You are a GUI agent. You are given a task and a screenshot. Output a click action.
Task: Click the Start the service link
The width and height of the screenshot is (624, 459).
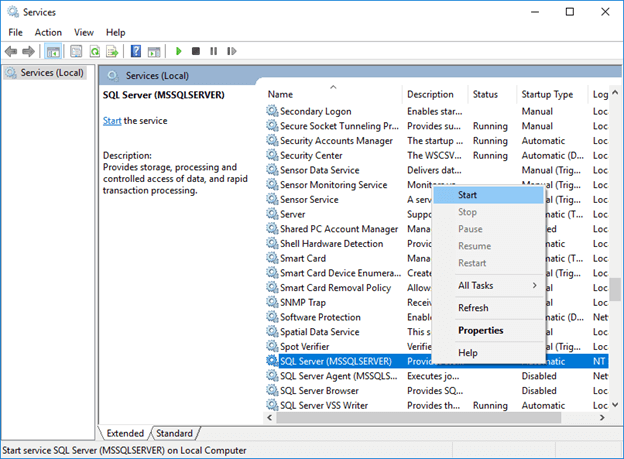[x=112, y=121]
